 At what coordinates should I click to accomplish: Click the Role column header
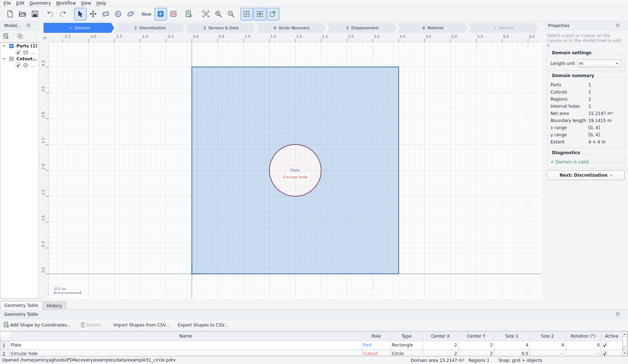click(x=376, y=336)
